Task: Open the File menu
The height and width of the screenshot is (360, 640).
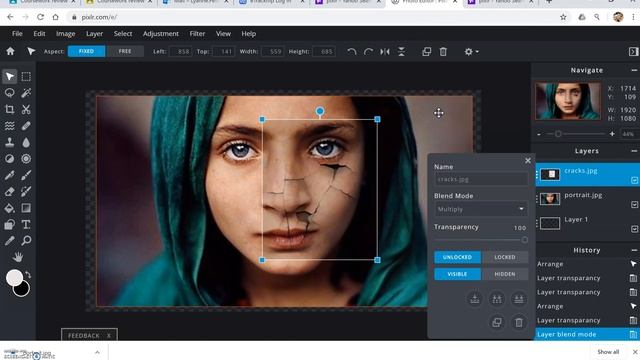Action: pyautogui.click(x=17, y=34)
